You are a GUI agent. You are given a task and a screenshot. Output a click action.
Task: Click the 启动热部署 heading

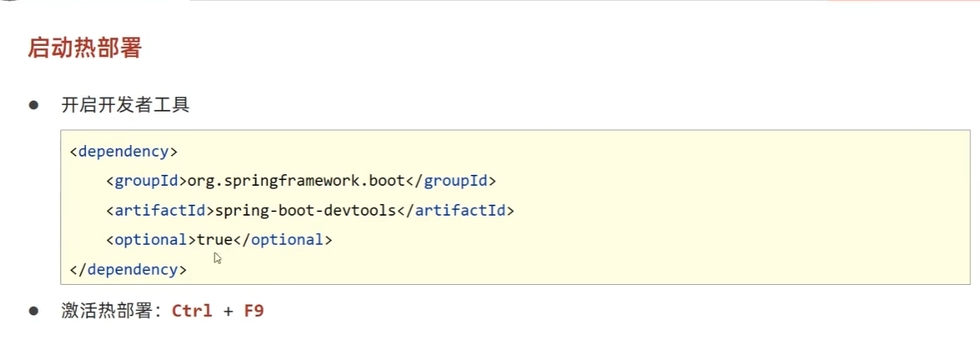[x=85, y=48]
